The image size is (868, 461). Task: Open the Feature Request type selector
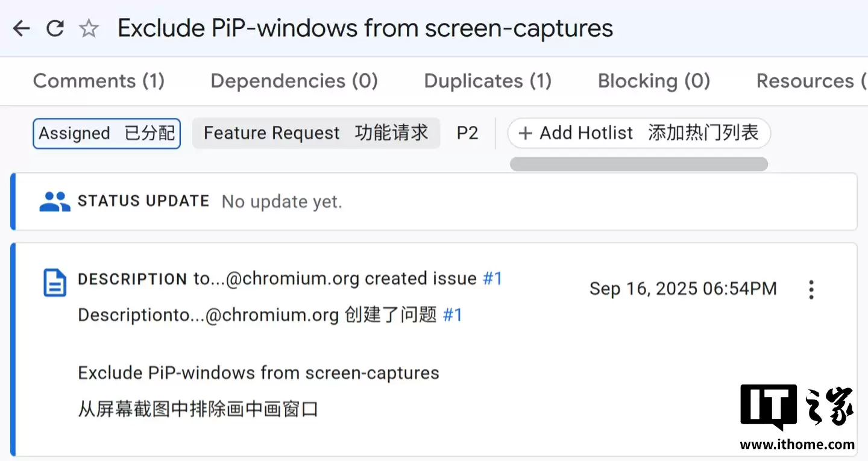316,133
